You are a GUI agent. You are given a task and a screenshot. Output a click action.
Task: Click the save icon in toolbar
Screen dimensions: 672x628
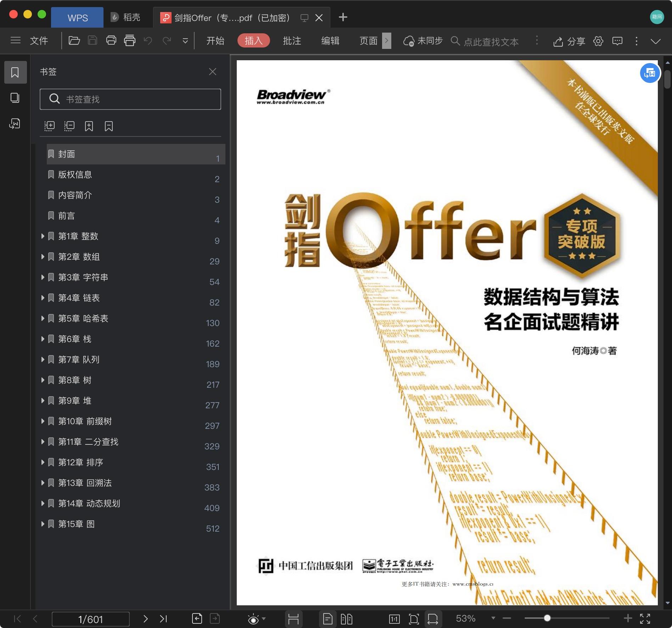[93, 40]
